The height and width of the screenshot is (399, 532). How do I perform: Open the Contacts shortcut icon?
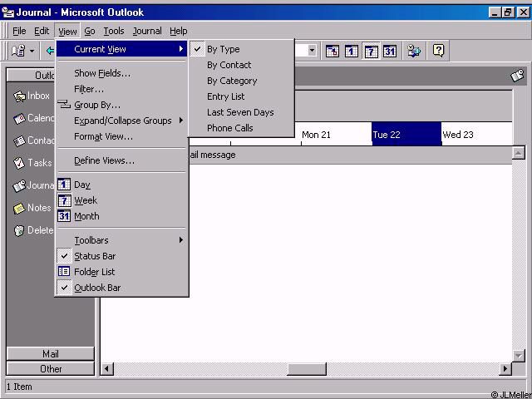[19, 141]
